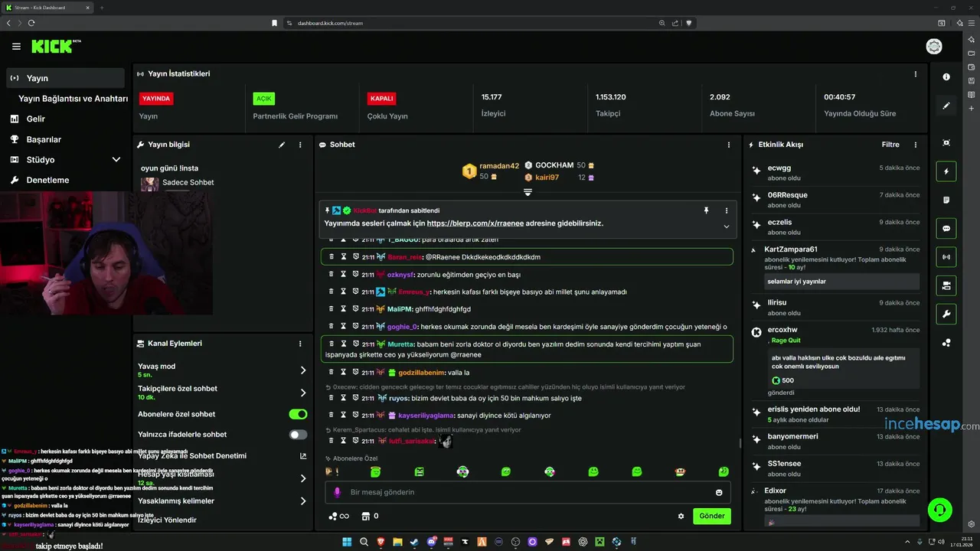Open Yayın Bağlantısı ve Anahtarı page
The height and width of the screenshot is (551, 980).
pyautogui.click(x=73, y=99)
